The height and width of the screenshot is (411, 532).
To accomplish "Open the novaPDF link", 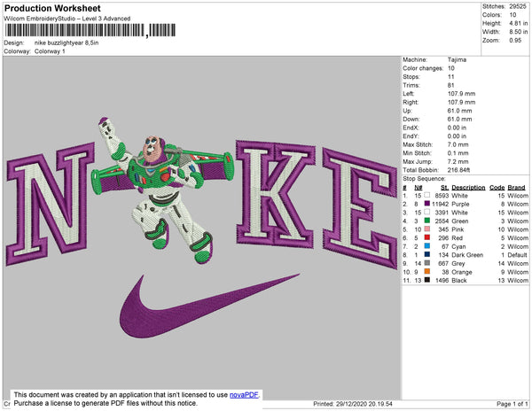I will (244, 395).
